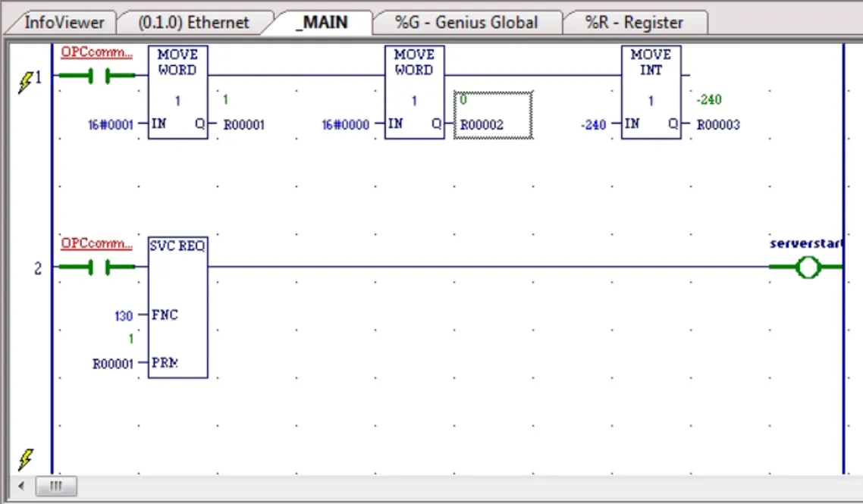Image resolution: width=863 pixels, height=504 pixels.
Task: Switch to the InfoViewer tab
Action: point(64,23)
